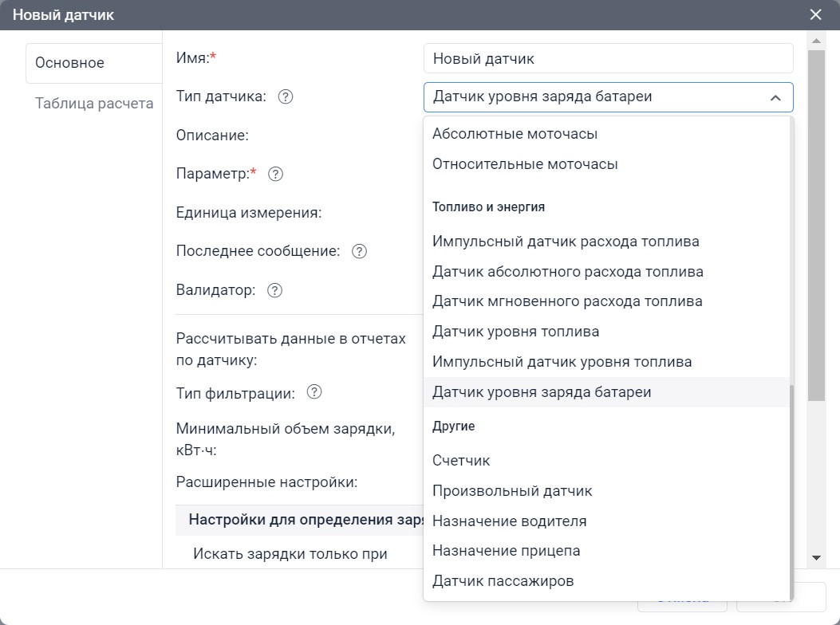Viewport: 840px width, 625px height.
Task: Click help icon next to Тип фильтрации
Action: point(314,393)
